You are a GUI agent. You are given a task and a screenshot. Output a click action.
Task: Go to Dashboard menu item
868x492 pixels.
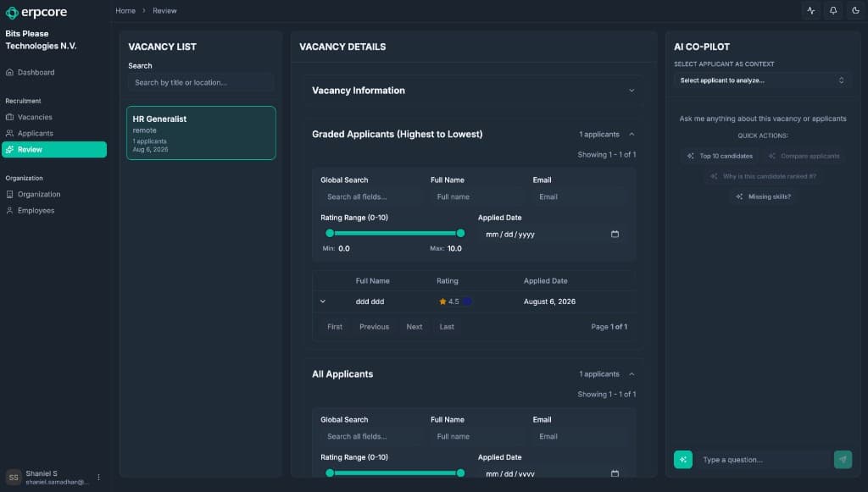click(54, 73)
